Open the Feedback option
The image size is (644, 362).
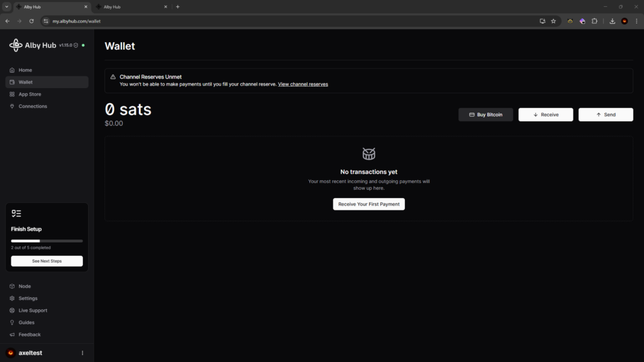(x=30, y=334)
